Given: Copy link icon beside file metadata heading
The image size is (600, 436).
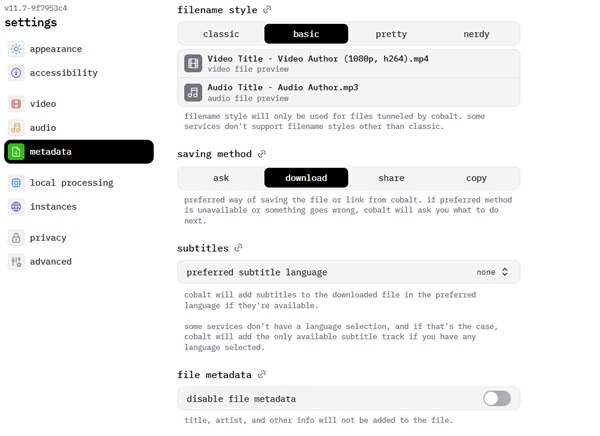Looking at the screenshot, I should click(262, 374).
